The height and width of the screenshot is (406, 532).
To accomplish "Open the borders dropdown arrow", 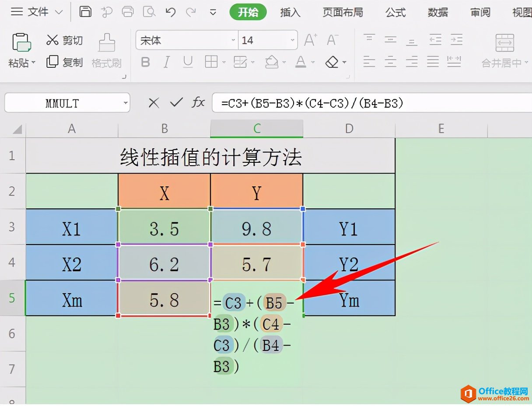I will pyautogui.click(x=224, y=63).
